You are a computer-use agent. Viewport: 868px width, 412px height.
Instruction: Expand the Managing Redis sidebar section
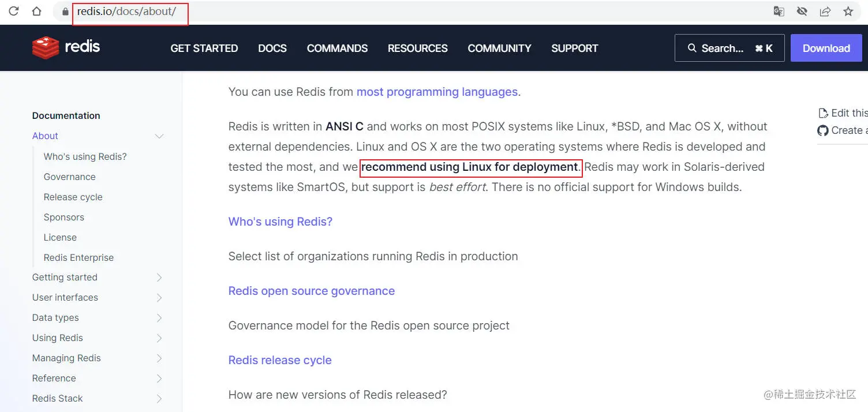click(x=159, y=358)
